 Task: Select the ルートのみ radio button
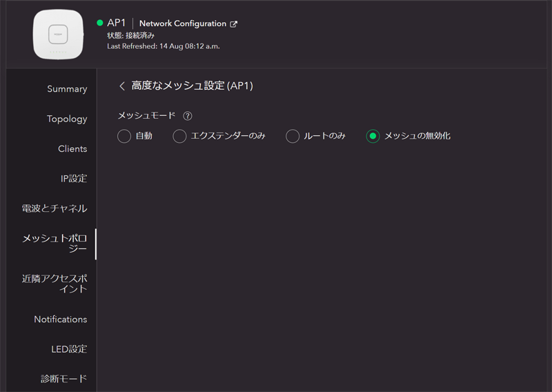pyautogui.click(x=293, y=136)
